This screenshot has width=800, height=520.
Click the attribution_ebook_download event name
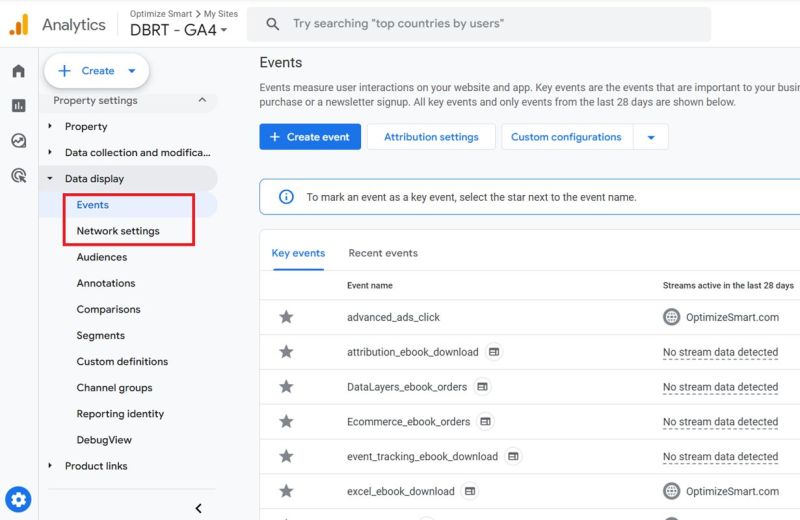pos(413,352)
